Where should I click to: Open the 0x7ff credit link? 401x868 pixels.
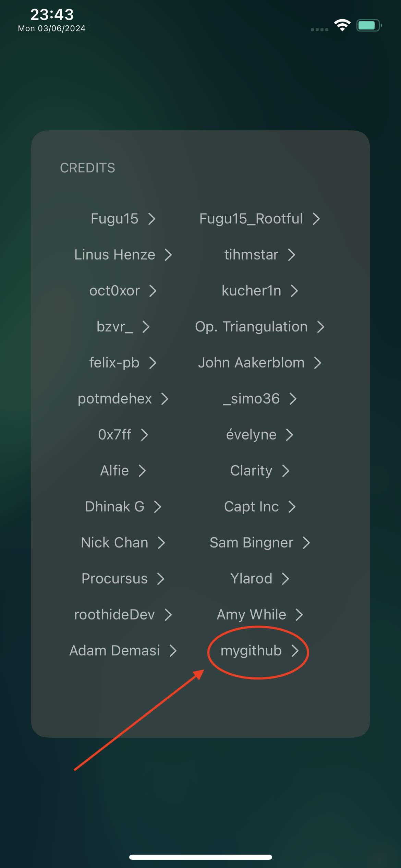(123, 435)
